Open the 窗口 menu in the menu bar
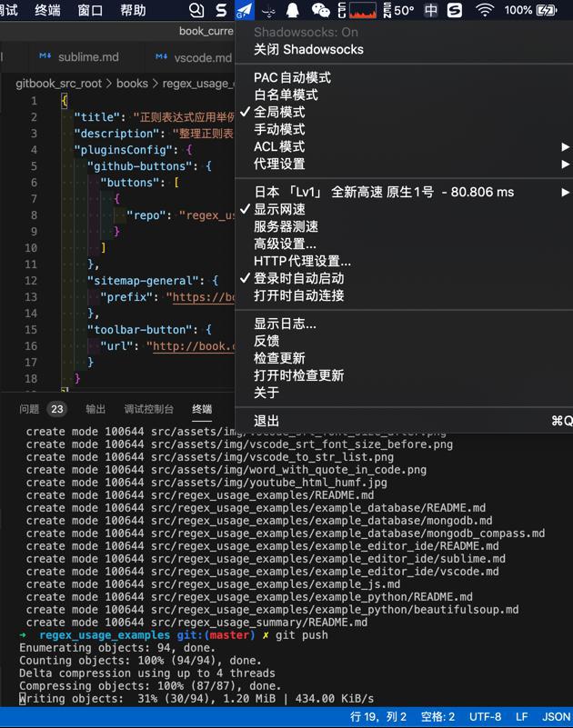 pyautogui.click(x=90, y=10)
